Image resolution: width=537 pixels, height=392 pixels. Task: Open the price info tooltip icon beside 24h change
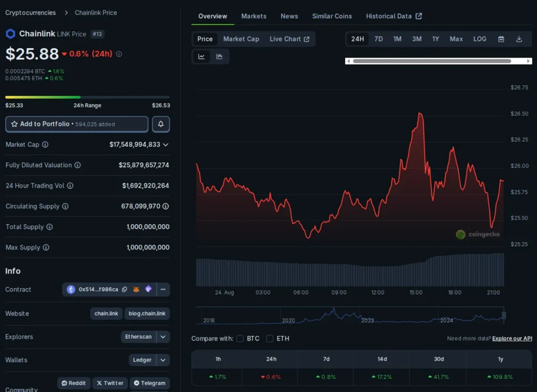coord(119,54)
